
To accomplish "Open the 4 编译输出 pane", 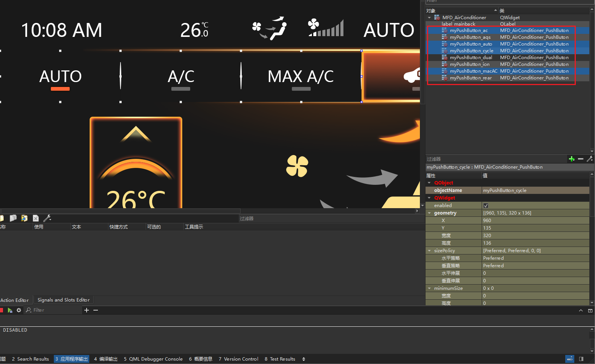I will (x=106, y=359).
